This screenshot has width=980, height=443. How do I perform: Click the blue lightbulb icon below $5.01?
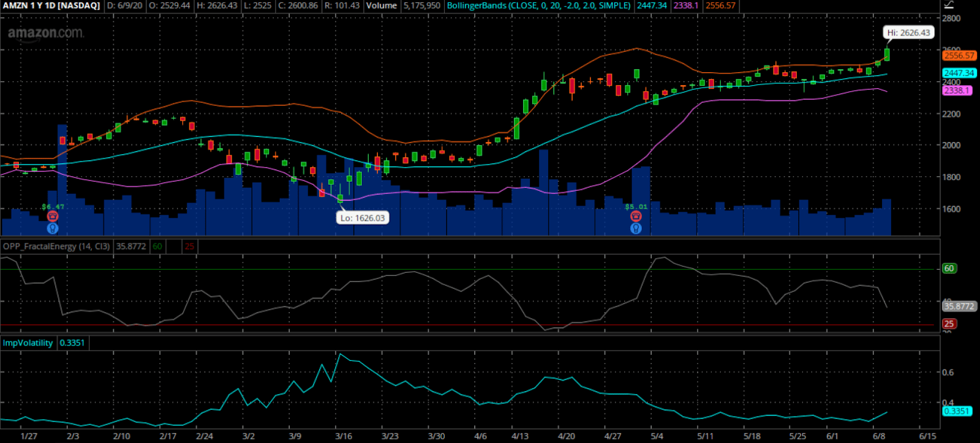coord(636,228)
